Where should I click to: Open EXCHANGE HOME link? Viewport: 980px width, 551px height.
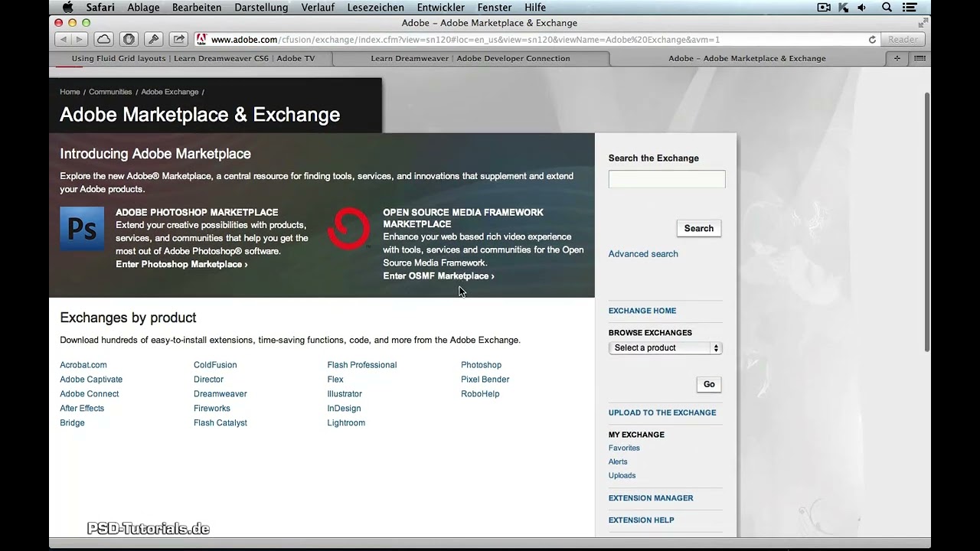642,311
